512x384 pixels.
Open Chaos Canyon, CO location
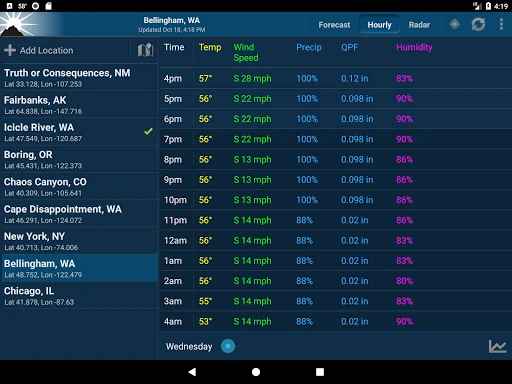tap(79, 187)
